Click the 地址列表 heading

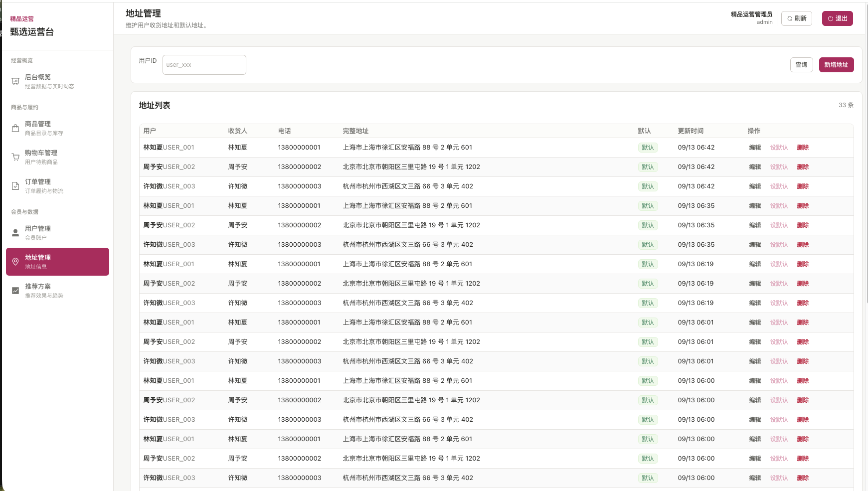pos(155,106)
